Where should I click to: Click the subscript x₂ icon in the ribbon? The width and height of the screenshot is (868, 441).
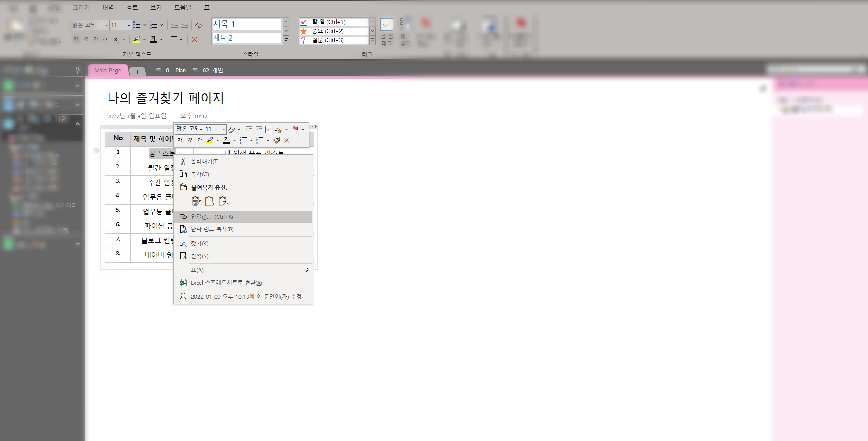click(x=116, y=39)
